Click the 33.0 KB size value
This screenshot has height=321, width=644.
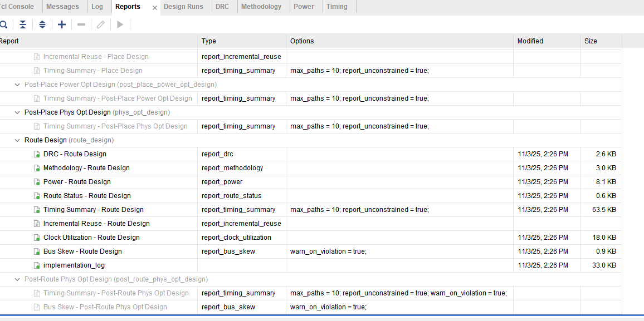tap(604, 266)
